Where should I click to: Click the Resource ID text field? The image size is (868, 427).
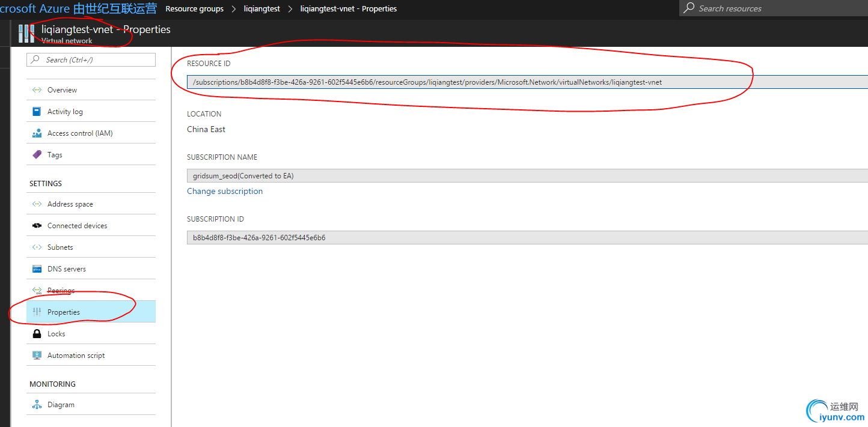(527, 82)
